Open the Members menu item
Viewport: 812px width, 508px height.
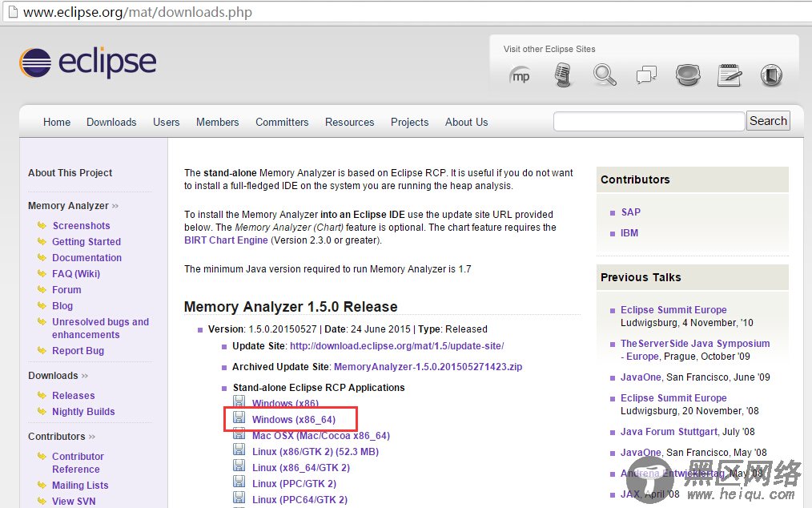(218, 123)
